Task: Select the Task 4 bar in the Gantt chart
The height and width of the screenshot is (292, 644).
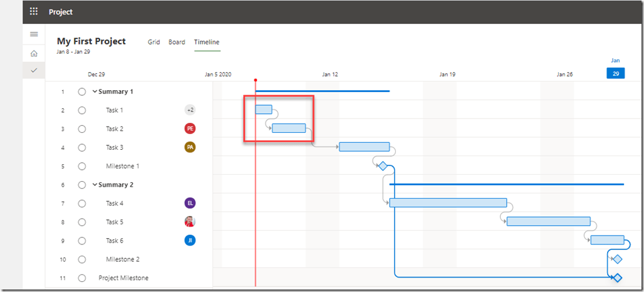Action: (x=447, y=203)
